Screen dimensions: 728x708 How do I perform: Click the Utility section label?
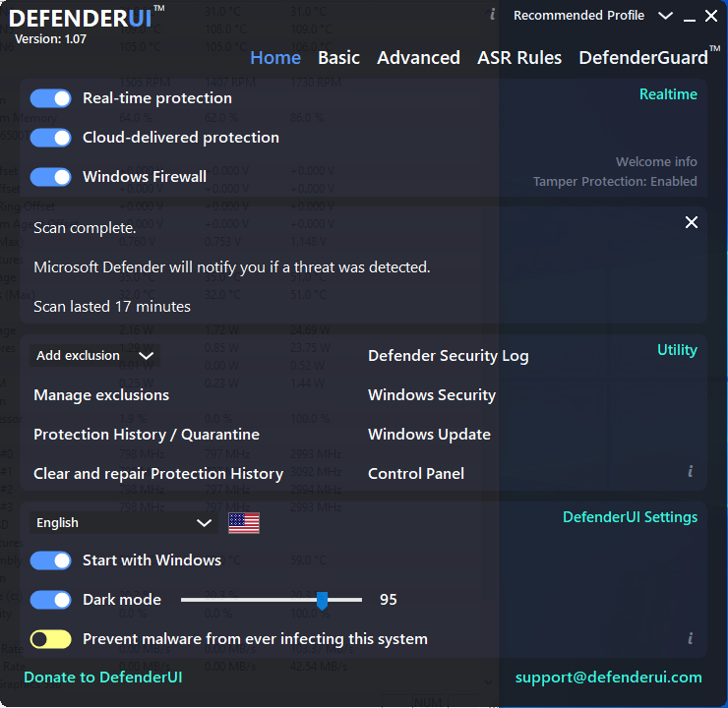click(677, 350)
